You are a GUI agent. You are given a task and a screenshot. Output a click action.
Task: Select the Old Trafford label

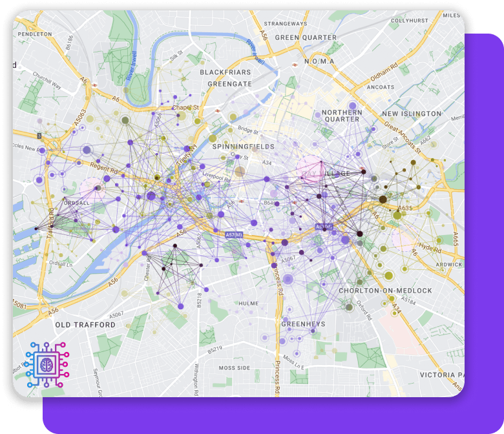click(x=85, y=325)
